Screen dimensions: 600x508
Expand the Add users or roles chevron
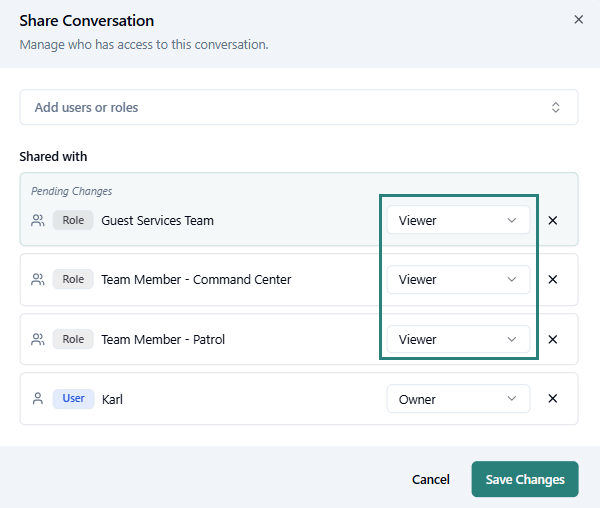tap(556, 107)
